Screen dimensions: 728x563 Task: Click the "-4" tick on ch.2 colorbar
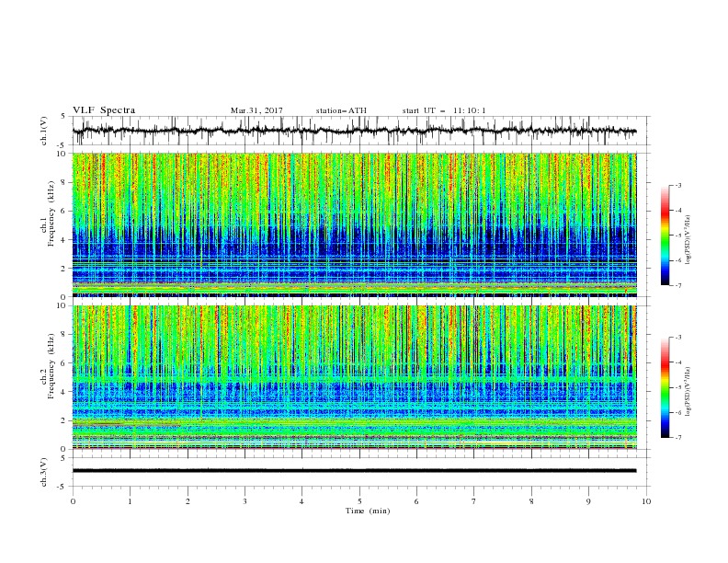pos(677,362)
